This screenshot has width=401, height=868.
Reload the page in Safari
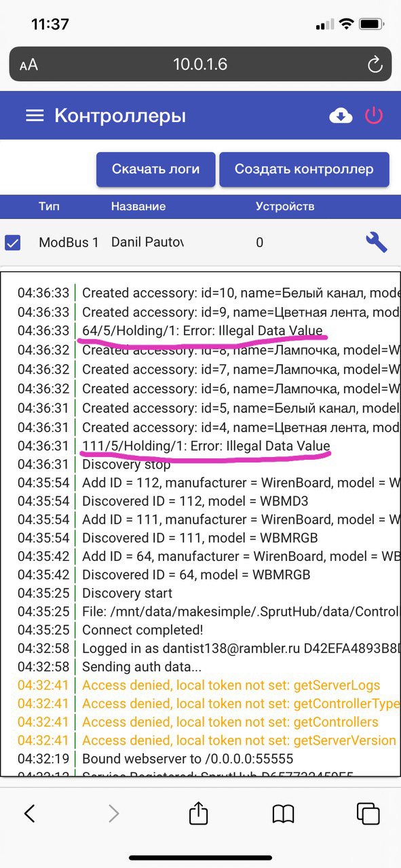[374, 64]
